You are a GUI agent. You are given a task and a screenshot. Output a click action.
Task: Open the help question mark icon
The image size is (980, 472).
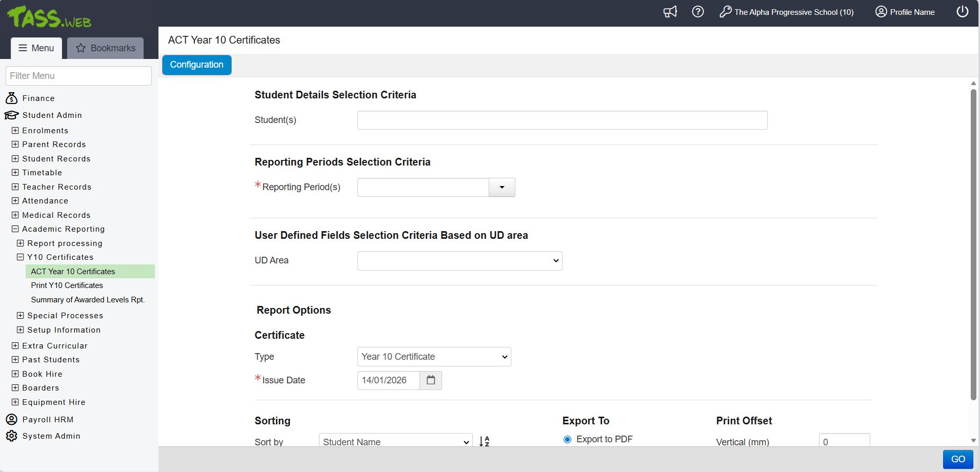coord(697,12)
